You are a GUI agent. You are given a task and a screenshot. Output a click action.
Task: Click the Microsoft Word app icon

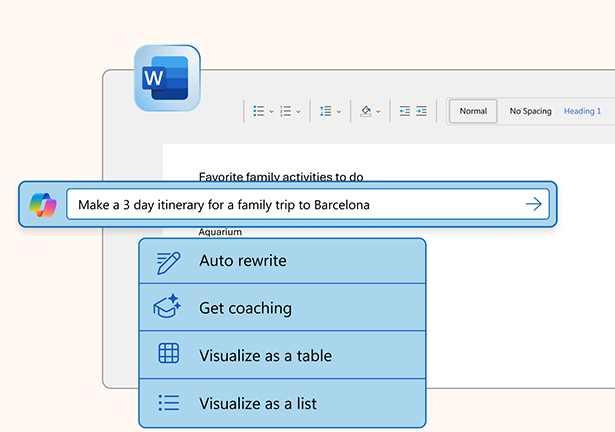[x=167, y=78]
